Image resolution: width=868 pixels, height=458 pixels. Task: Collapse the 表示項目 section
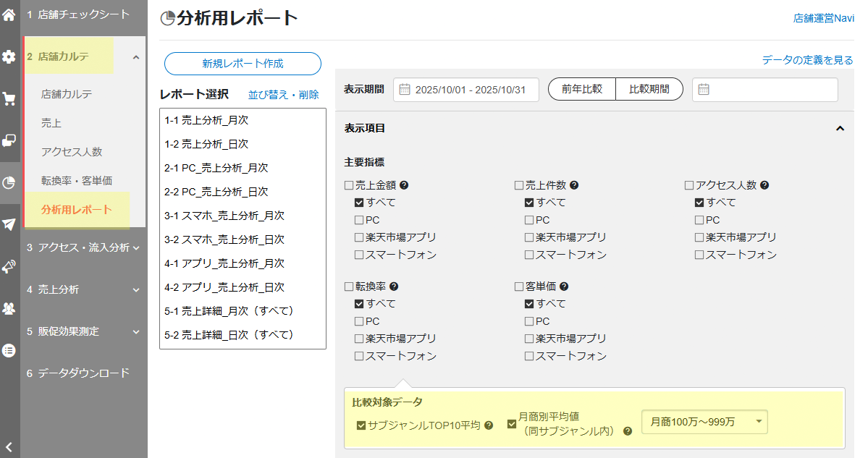pos(840,129)
